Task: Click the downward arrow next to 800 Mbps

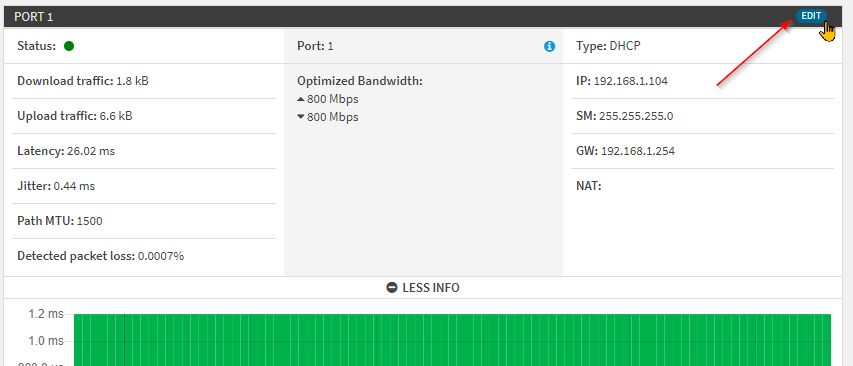Action: click(x=301, y=117)
